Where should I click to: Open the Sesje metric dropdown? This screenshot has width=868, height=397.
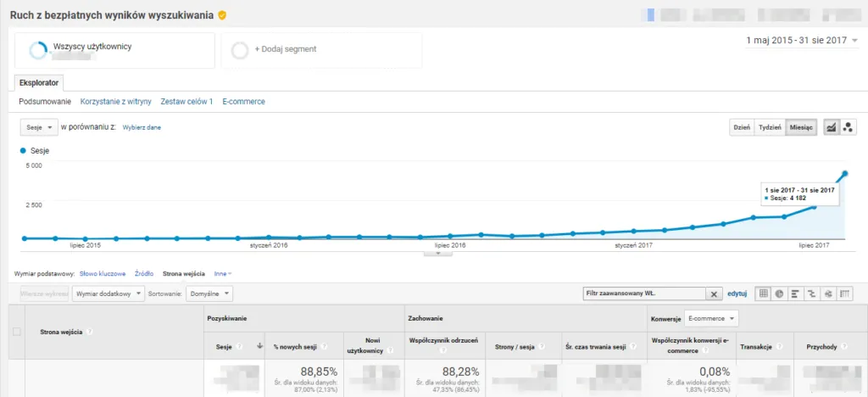click(38, 127)
